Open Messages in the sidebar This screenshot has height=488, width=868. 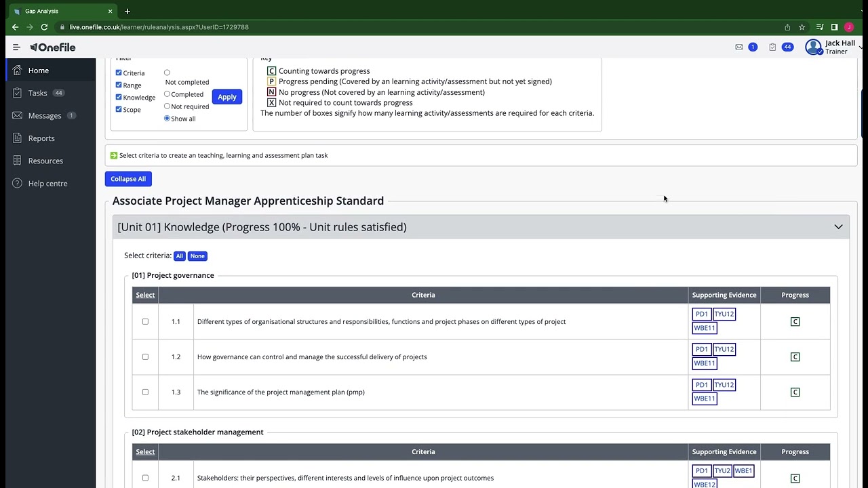click(51, 115)
